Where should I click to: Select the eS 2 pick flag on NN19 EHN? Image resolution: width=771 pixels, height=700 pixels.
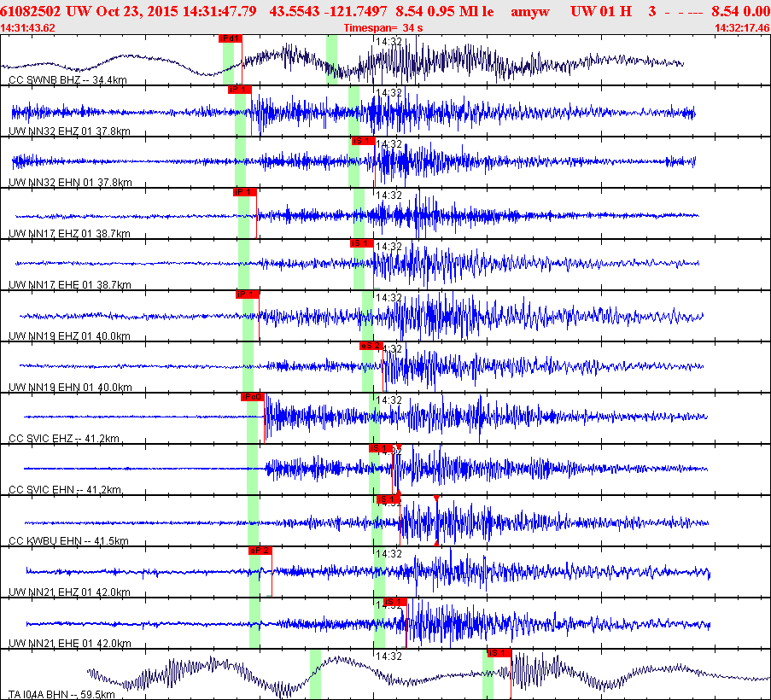(x=371, y=346)
